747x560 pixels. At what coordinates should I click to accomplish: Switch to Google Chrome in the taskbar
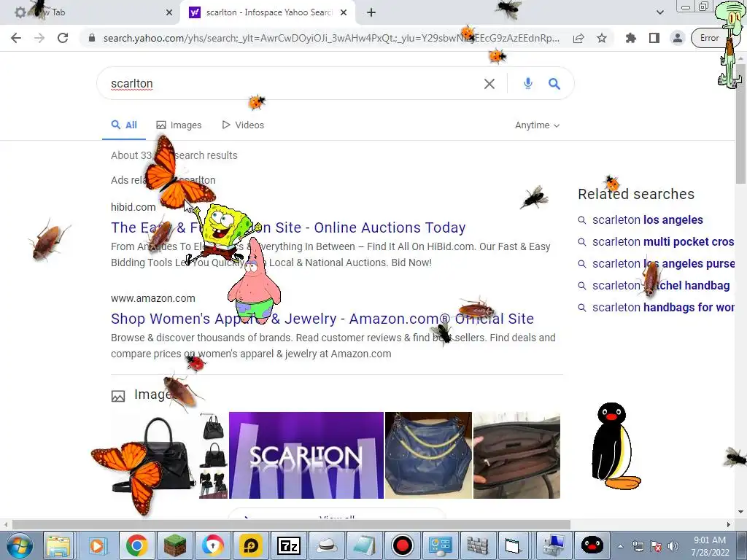click(136, 545)
